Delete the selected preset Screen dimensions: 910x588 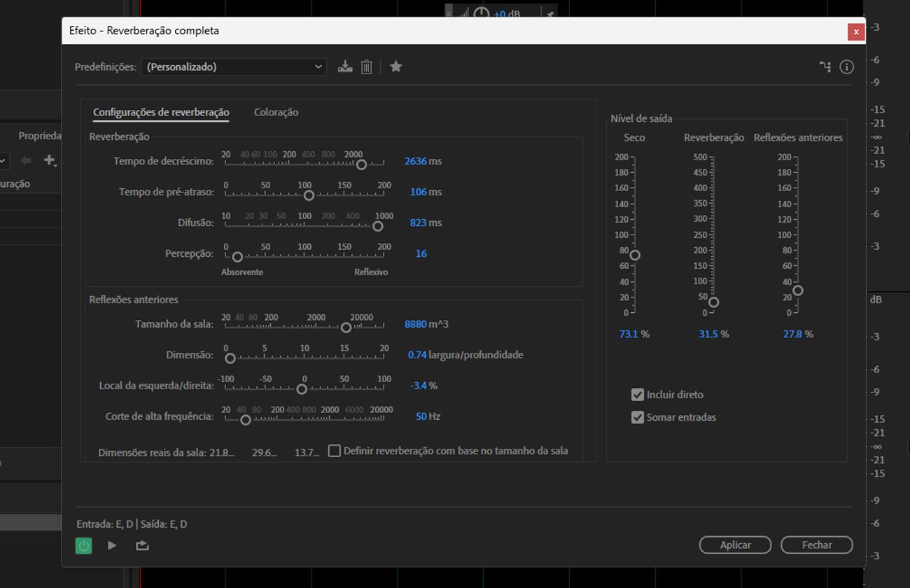pos(366,66)
